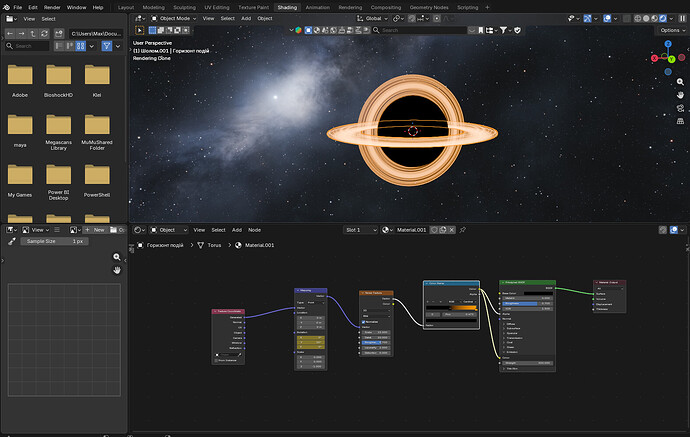Open the file browser Select menu
The image size is (690, 437).
[48, 19]
